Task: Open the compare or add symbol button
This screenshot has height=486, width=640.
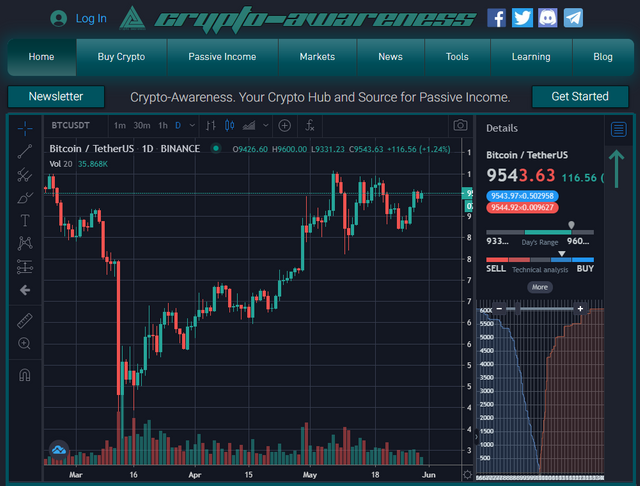Action: [284, 125]
